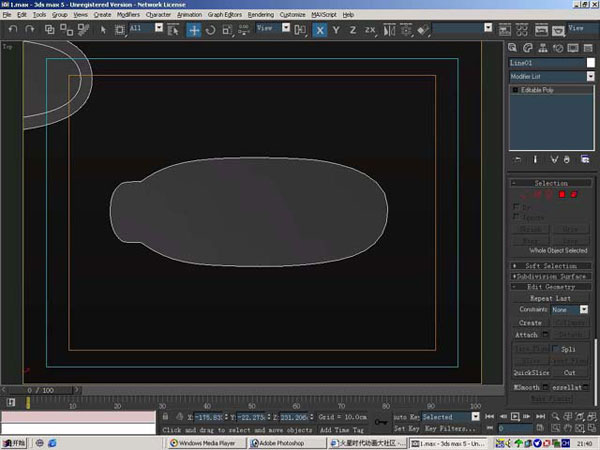600x450 pixels.
Task: Restrict to X axis button
Action: 320,30
